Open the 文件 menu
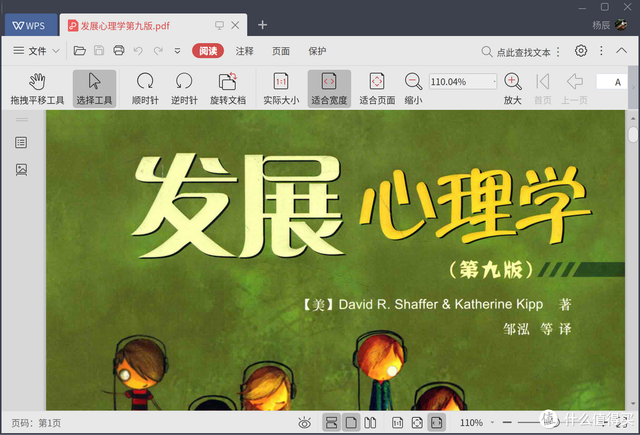640x435 pixels. click(37, 51)
